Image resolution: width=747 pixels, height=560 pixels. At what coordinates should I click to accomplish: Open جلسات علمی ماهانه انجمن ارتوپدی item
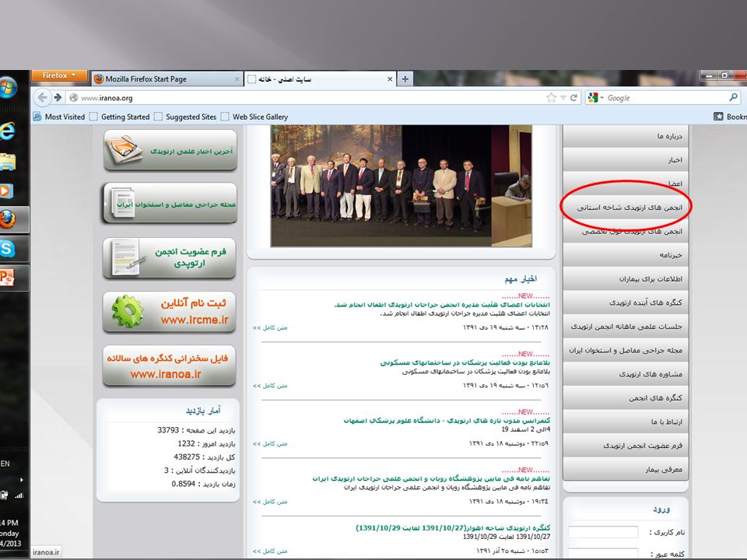(x=626, y=327)
